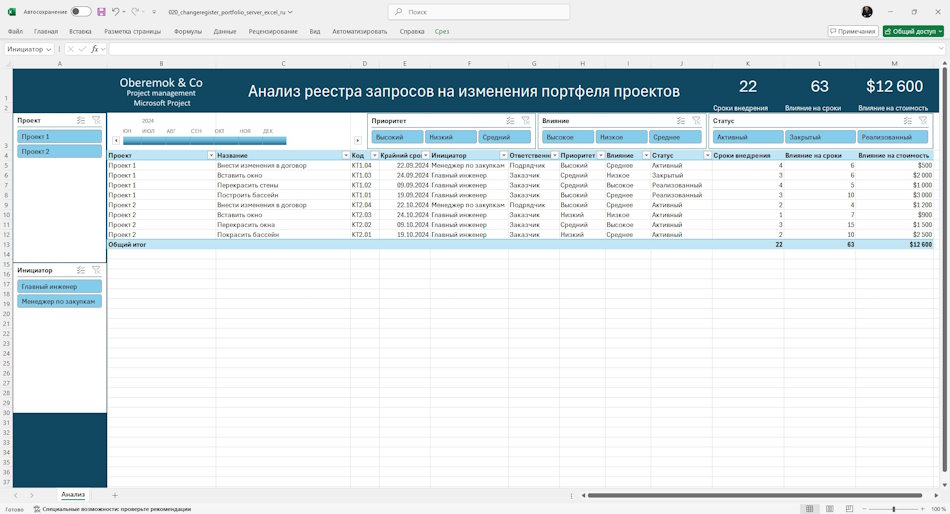The height and width of the screenshot is (514, 950).
Task: Open Приоритет column filter dropdown
Action: tap(600, 156)
